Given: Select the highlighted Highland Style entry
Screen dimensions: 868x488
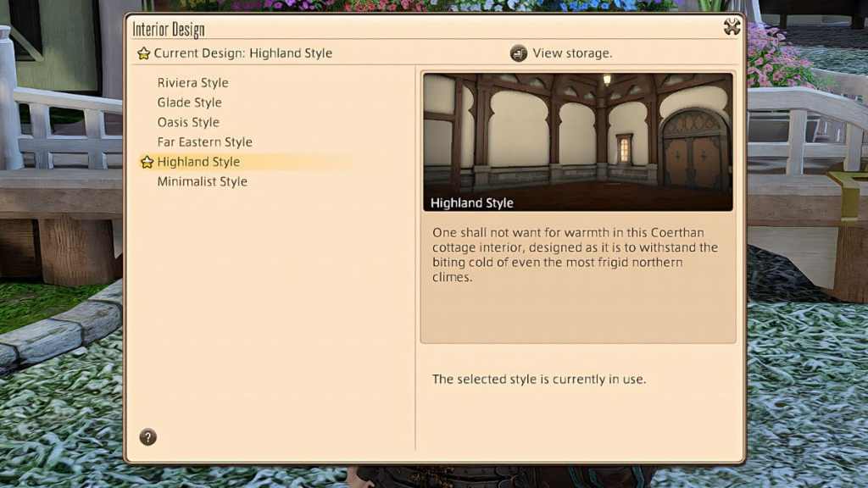Looking at the screenshot, I should 199,162.
